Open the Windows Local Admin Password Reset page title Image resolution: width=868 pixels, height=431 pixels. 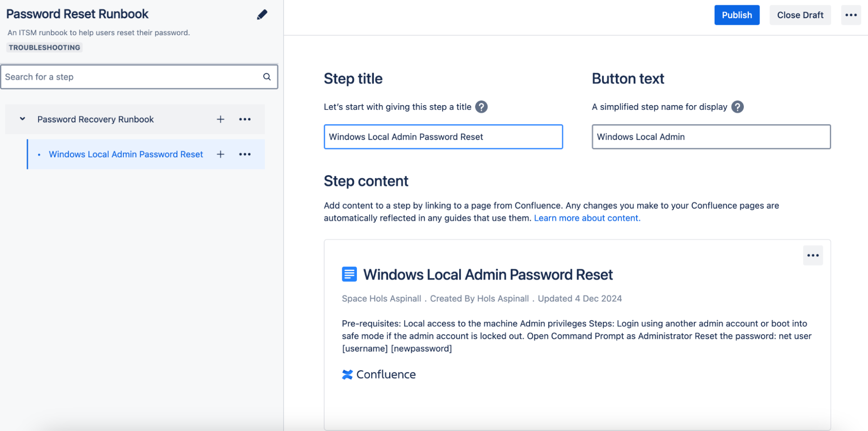coord(488,274)
